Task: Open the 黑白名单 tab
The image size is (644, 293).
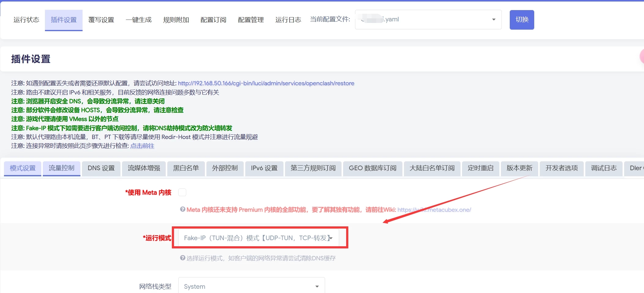Action: point(186,168)
